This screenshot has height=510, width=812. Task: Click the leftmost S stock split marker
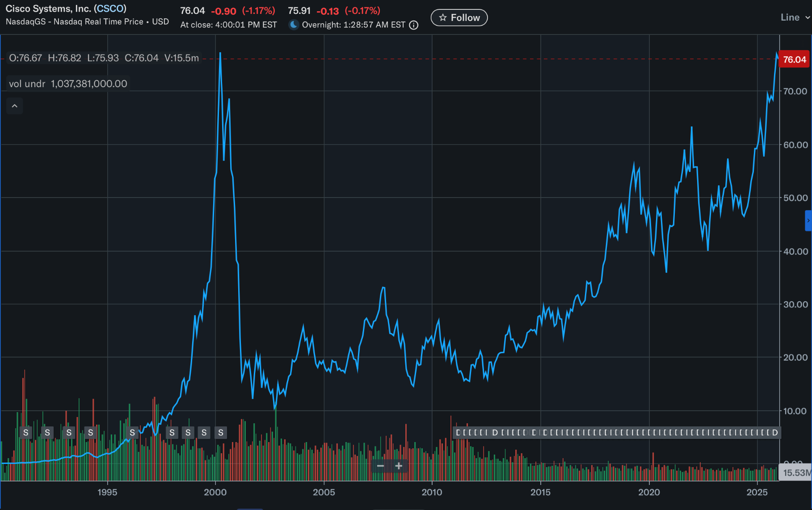(26, 433)
